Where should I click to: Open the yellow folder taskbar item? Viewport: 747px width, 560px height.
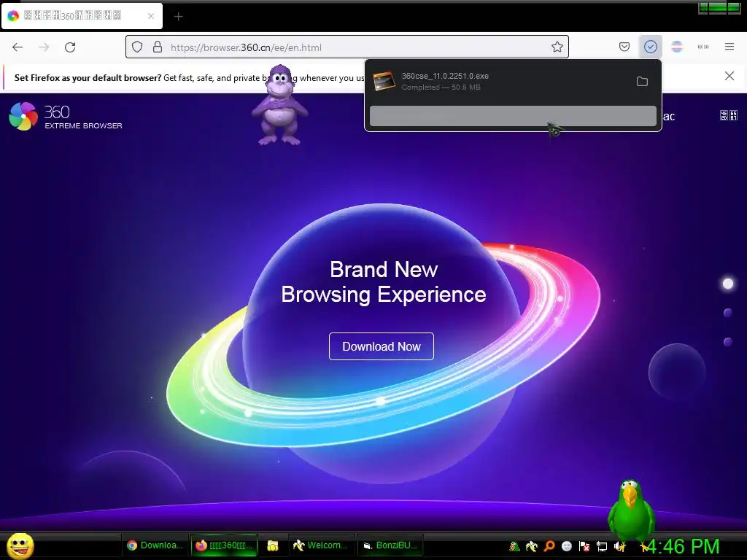coord(273,545)
